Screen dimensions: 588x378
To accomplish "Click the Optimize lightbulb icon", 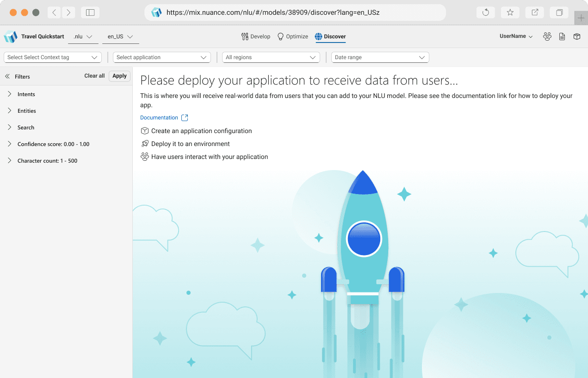I will tap(280, 37).
